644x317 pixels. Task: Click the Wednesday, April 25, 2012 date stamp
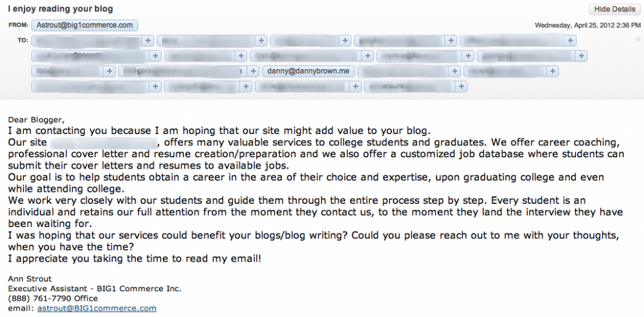pos(588,25)
